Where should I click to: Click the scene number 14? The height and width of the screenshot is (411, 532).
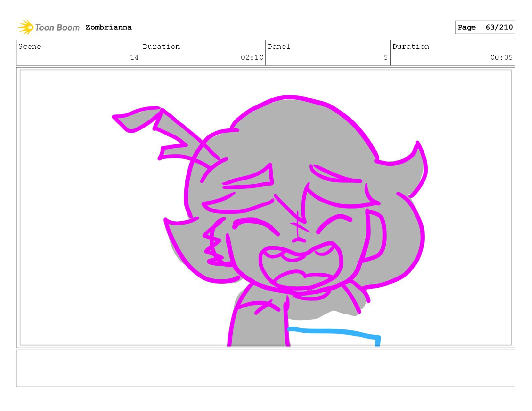134,57
